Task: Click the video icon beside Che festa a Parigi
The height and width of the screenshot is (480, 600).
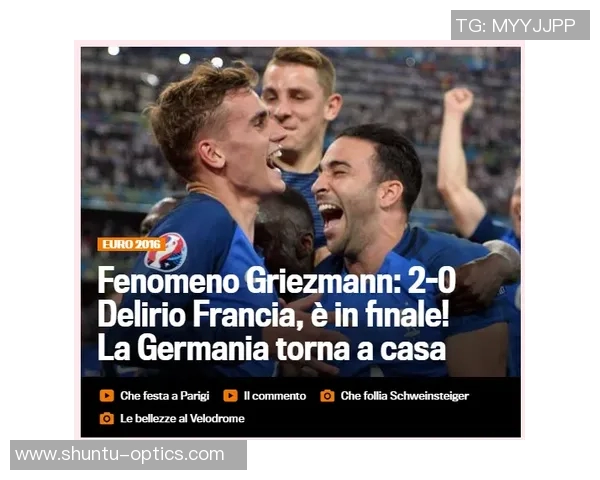Action: coord(107,395)
